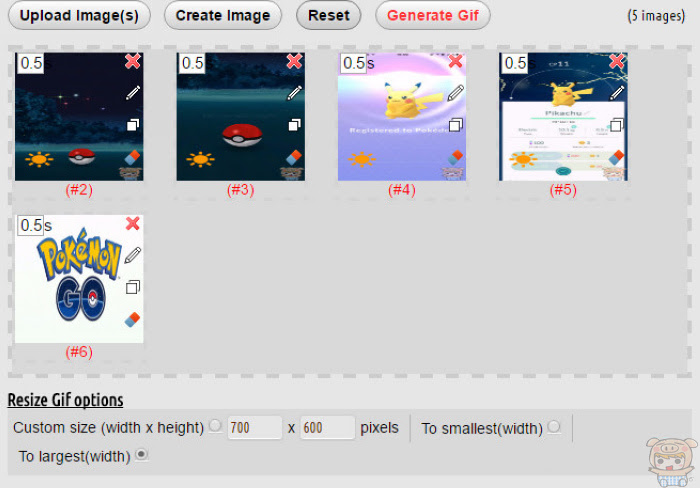This screenshot has width=700, height=488.
Task: Click the (#3) image label
Action: pos(241,190)
